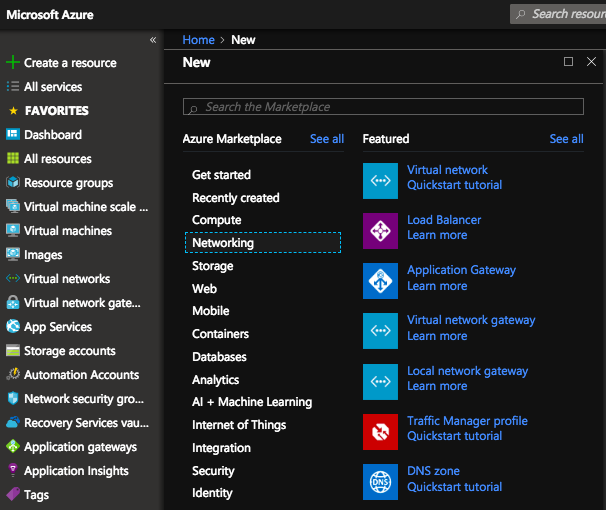Screen dimensions: 606x510
Task: Open the Traffic Manager profile link
Action: point(467,421)
